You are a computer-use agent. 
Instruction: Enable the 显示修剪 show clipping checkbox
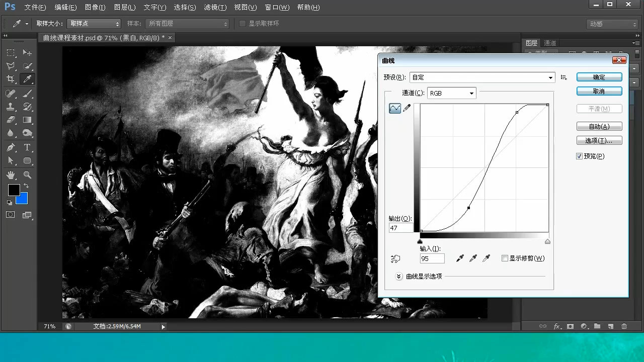[505, 258]
